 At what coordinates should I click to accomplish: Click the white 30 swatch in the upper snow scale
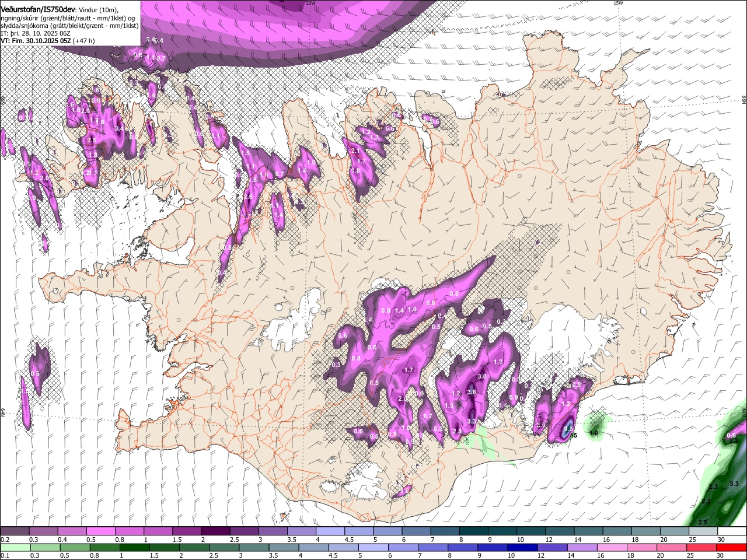pyautogui.click(x=732, y=531)
